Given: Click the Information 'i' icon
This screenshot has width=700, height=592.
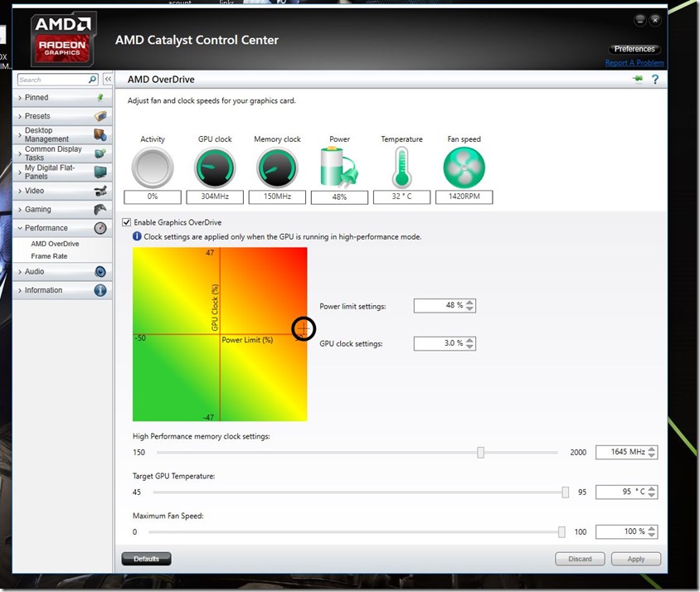Looking at the screenshot, I should (x=100, y=290).
